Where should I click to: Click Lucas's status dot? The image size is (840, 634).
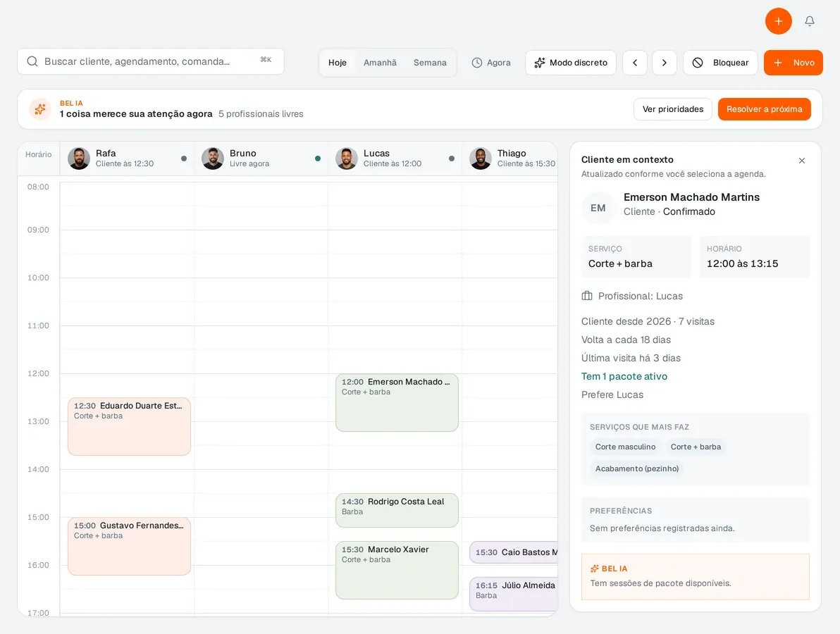(x=452, y=158)
